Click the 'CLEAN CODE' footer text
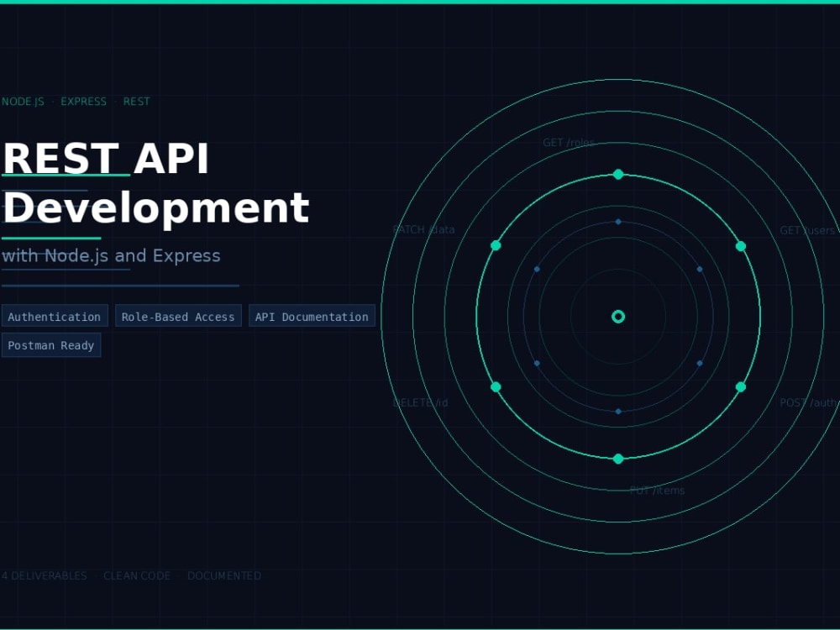 [x=137, y=576]
